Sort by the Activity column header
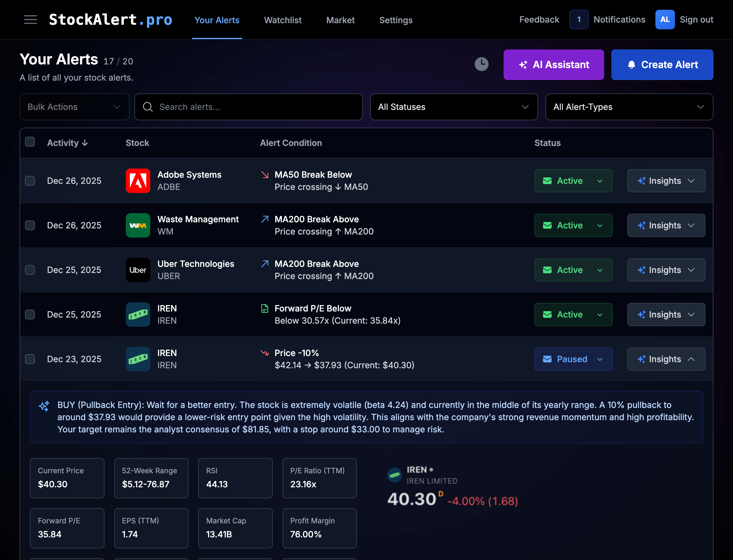This screenshot has width=733, height=560. [67, 143]
